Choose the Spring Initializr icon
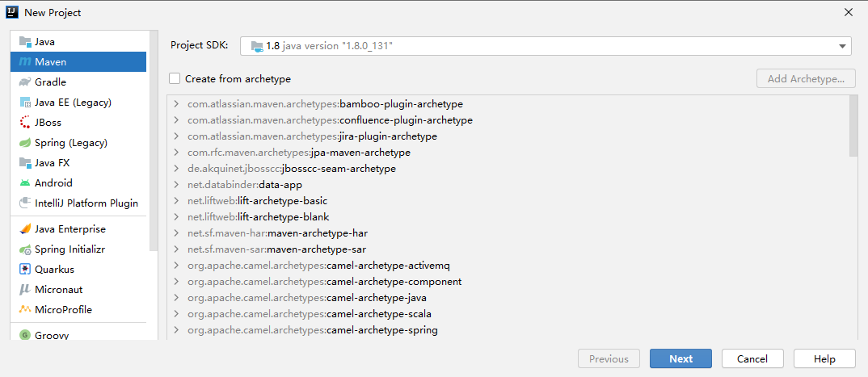The width and height of the screenshot is (868, 377). click(25, 249)
